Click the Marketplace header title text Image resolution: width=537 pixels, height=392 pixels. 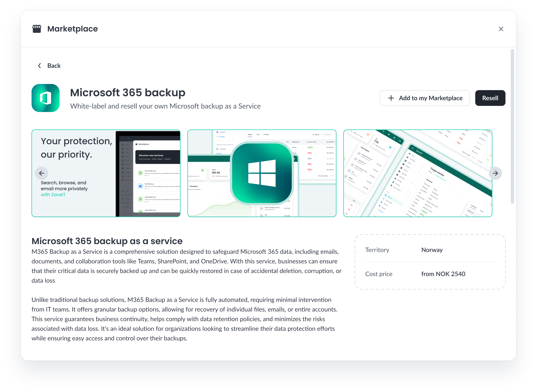(72, 29)
